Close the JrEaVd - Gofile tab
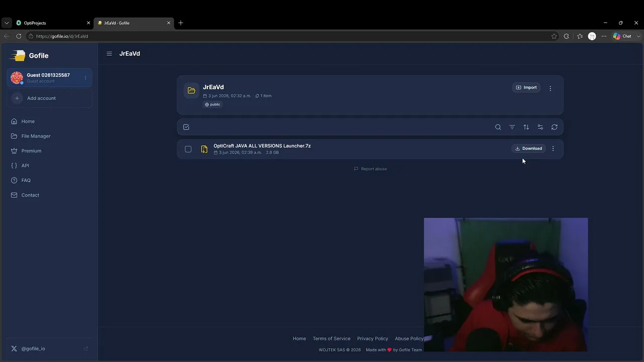This screenshot has width=644, height=362. point(169,23)
